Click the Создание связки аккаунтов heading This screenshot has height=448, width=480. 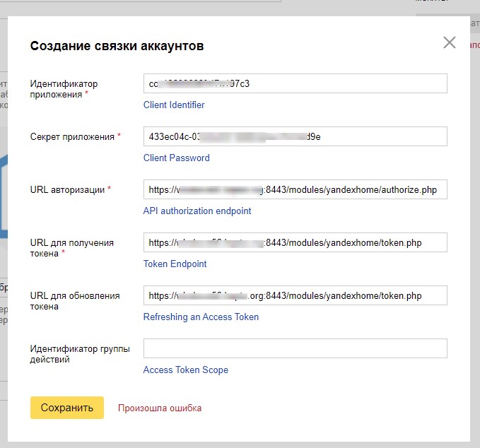coord(117,46)
